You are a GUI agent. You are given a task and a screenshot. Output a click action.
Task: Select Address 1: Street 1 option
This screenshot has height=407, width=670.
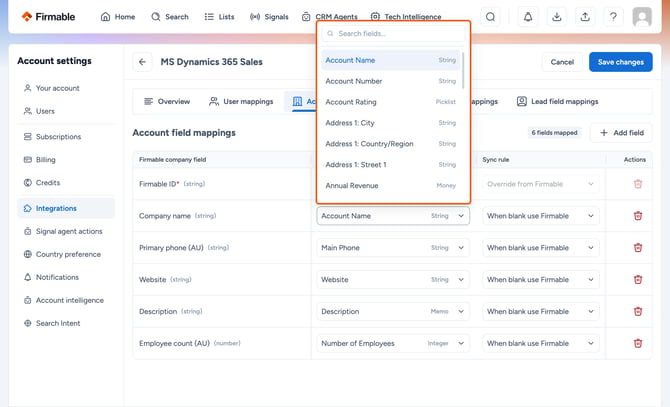[x=391, y=165]
